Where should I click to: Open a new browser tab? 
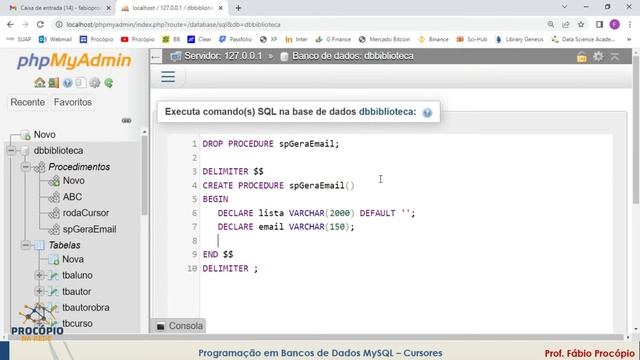[238, 8]
